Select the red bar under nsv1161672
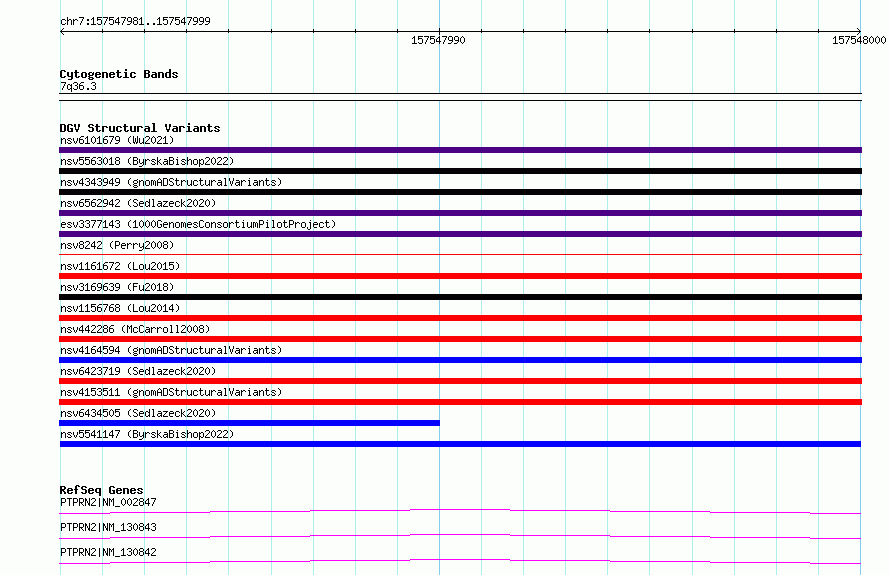This screenshot has height=575, width=890. tap(460, 276)
